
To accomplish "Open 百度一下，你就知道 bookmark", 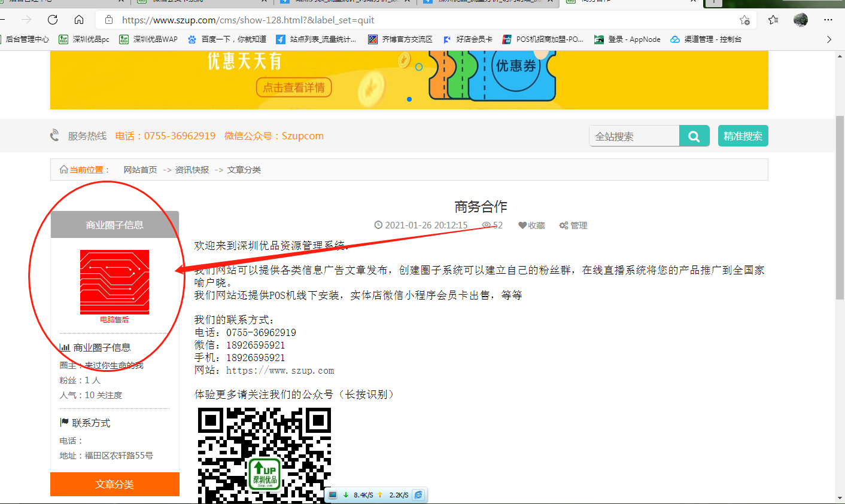I will [x=227, y=39].
